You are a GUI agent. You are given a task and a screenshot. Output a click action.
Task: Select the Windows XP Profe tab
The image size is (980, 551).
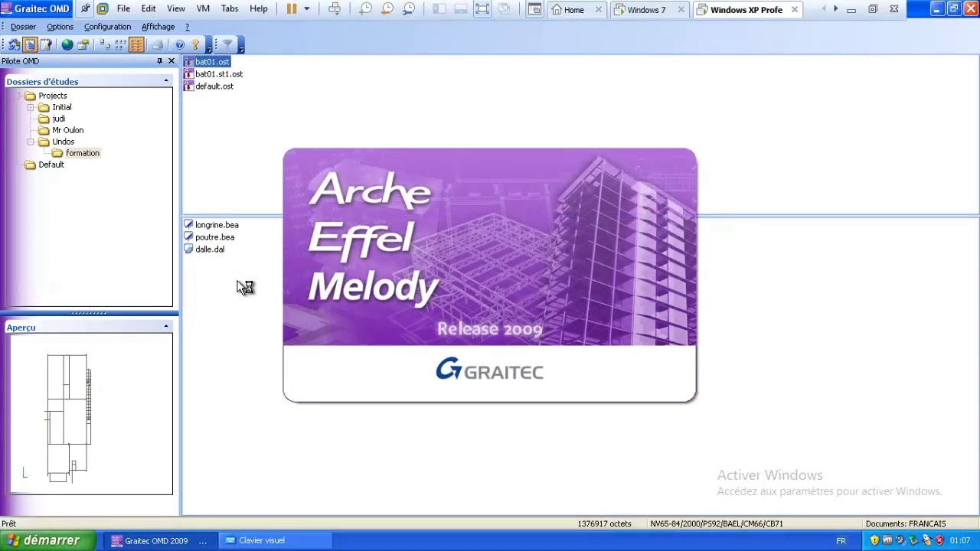(746, 10)
